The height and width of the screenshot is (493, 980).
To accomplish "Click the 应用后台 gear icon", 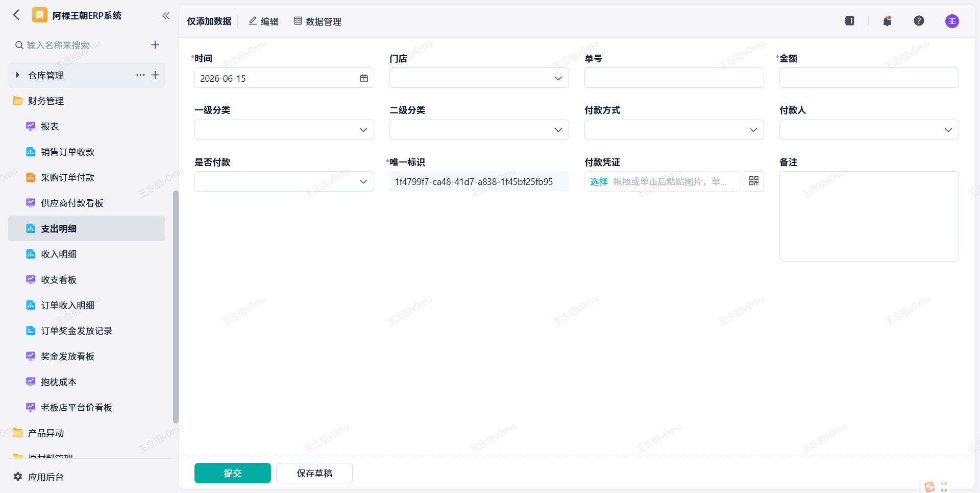I will tap(18, 477).
